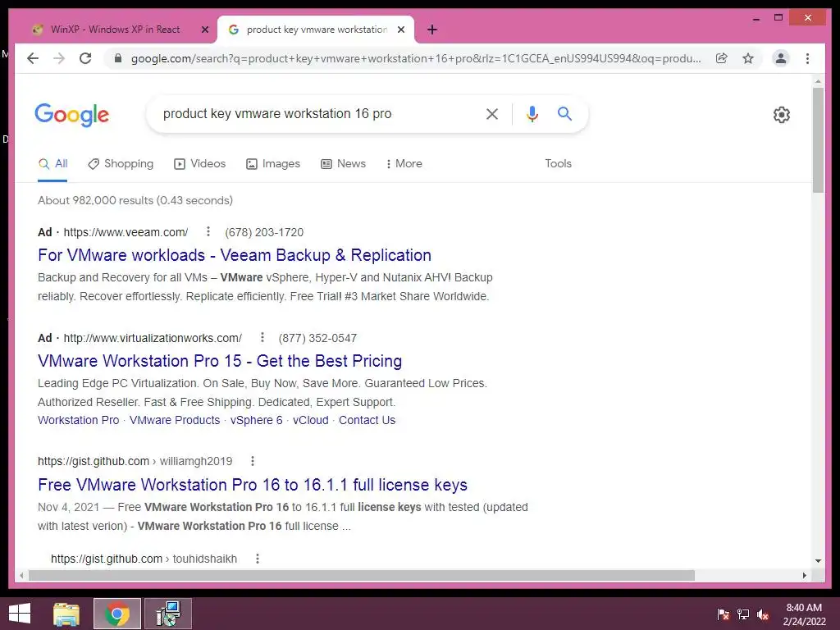Expand the More search categories menu
The width and height of the screenshot is (840, 630).
[404, 163]
